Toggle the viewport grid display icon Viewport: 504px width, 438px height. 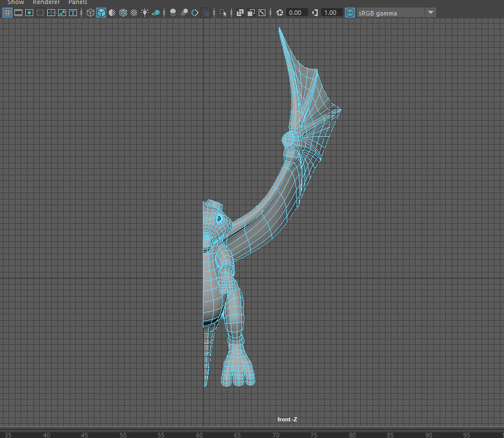click(x=7, y=13)
